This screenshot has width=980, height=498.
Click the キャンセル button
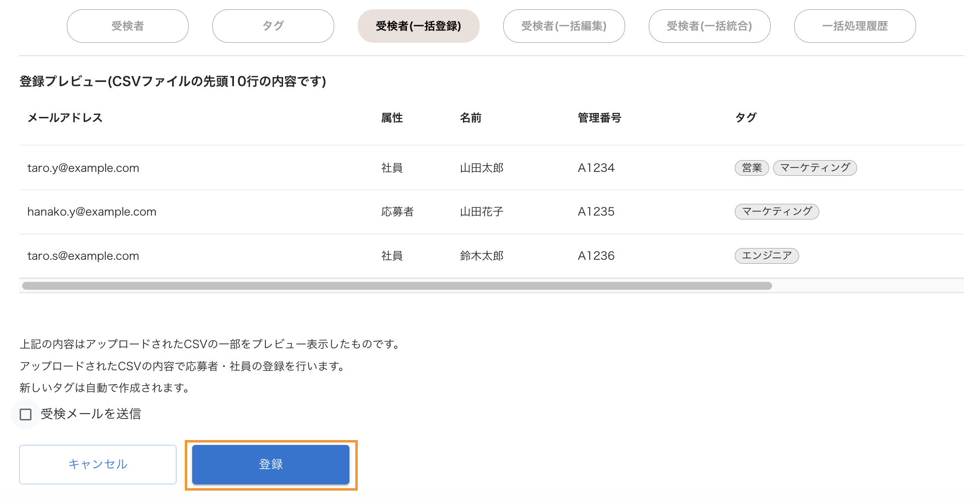[x=98, y=465]
